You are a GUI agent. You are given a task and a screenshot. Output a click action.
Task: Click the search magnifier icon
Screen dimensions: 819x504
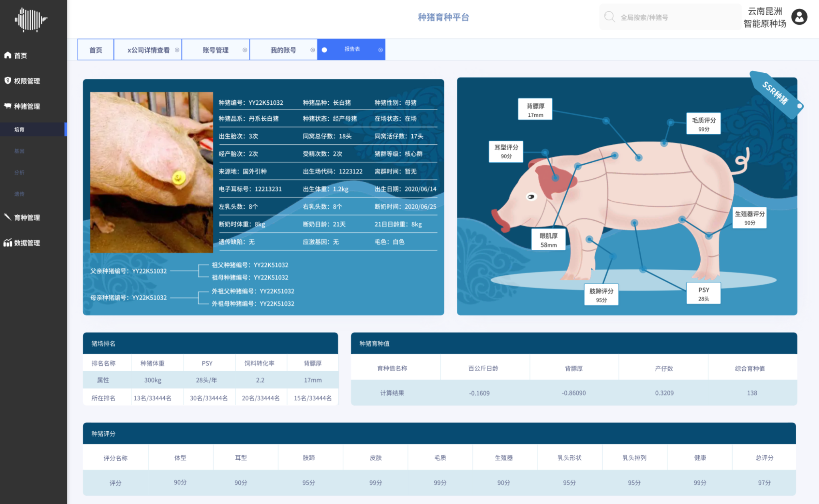coord(609,17)
